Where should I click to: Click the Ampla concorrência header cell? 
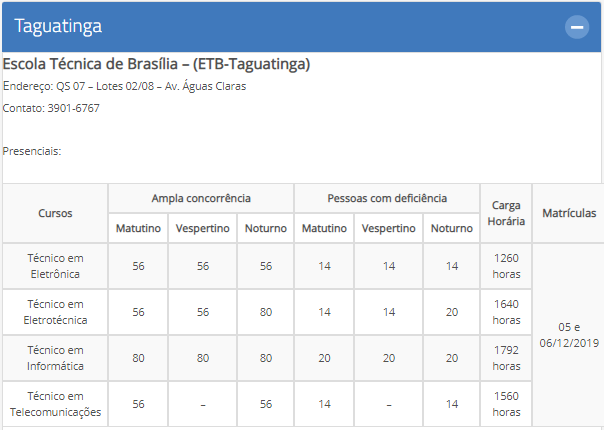coord(201,198)
